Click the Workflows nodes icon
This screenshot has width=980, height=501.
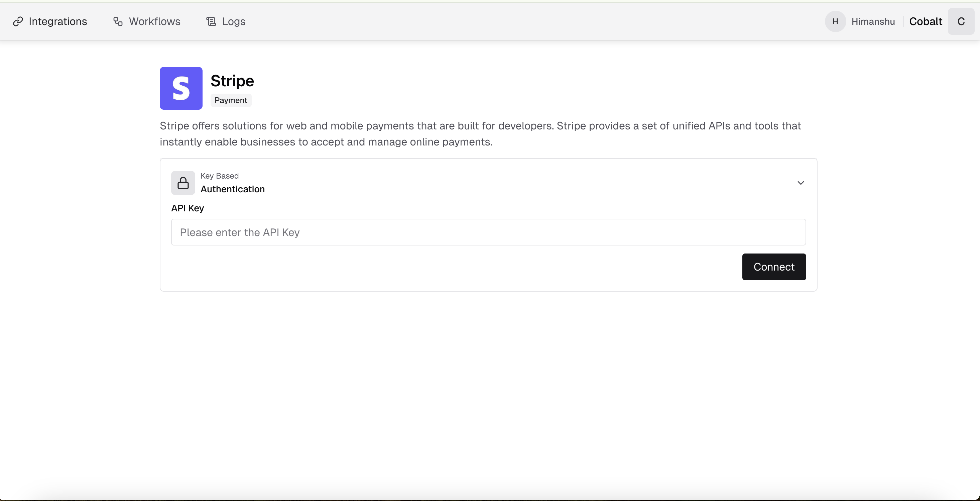(x=118, y=22)
